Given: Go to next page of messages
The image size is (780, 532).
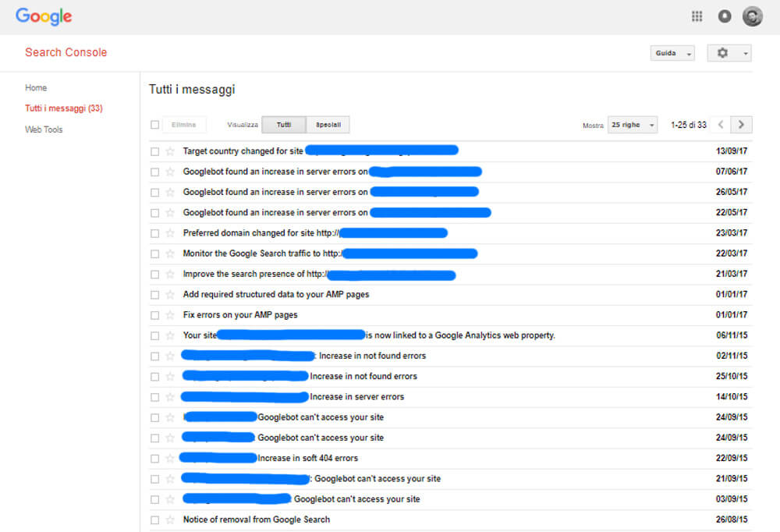Looking at the screenshot, I should [x=741, y=124].
